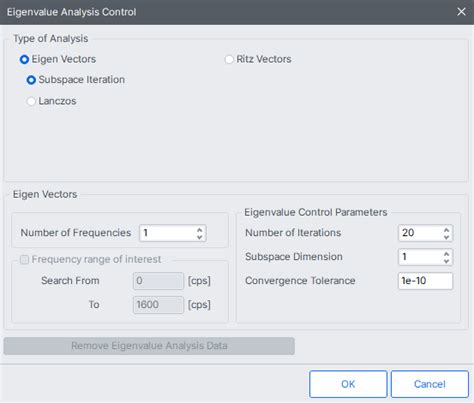Increment the Number of Iterations spinner
Viewport: 474px width, 403px height.
coord(446,230)
